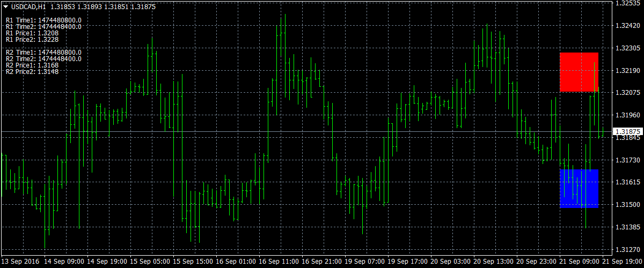This screenshot has height=268, width=644.
Task: Click the R1 Price2: 1.3228 text
Action: click(x=32, y=40)
